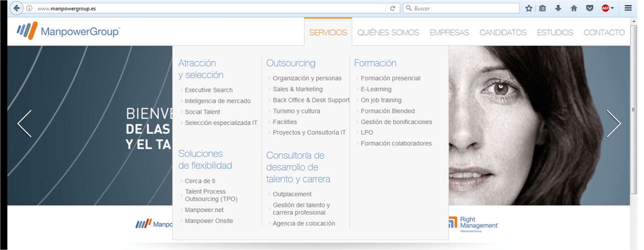Open the Adblock Plus icon
The height and width of the screenshot is (250, 644).
click(x=605, y=8)
